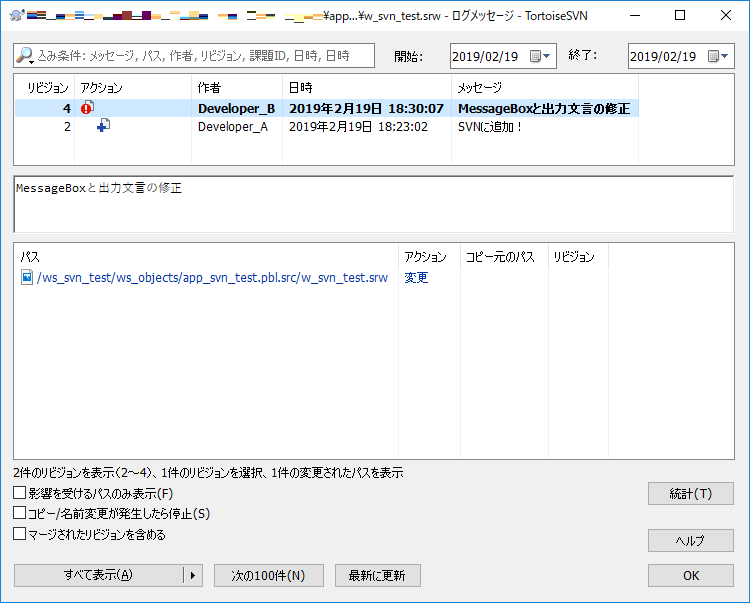Click the path list アクション column header
The height and width of the screenshot is (603, 750).
tap(425, 257)
